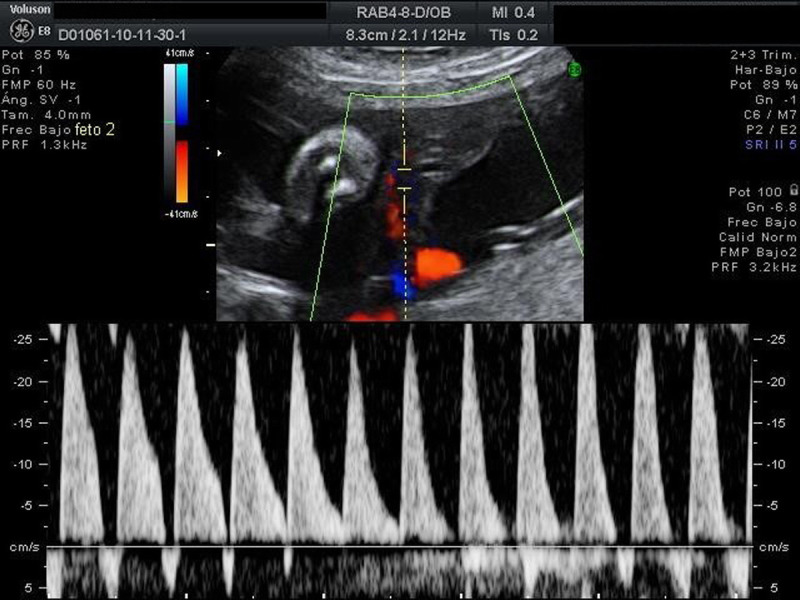Select the blue SRI II 5 setting
This screenshot has width=800, height=600.
click(770, 145)
